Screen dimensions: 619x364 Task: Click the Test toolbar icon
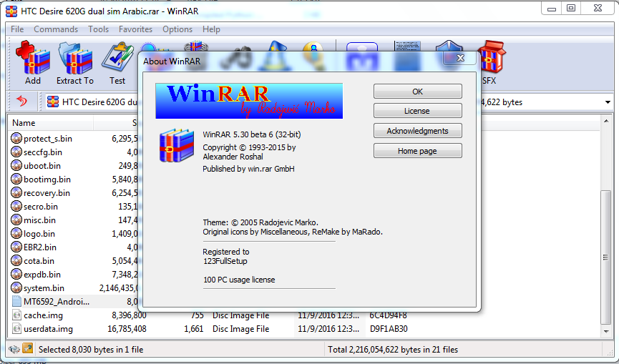tap(117, 58)
